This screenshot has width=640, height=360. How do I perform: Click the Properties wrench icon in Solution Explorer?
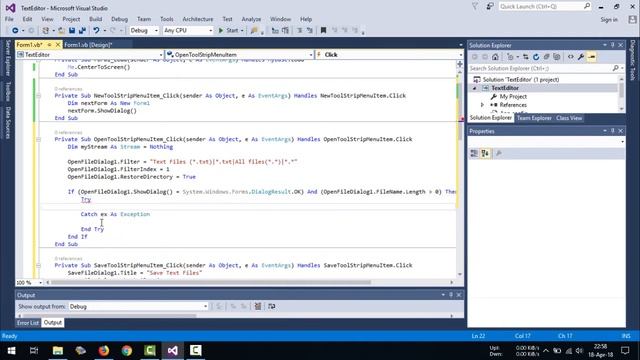pos(581,57)
